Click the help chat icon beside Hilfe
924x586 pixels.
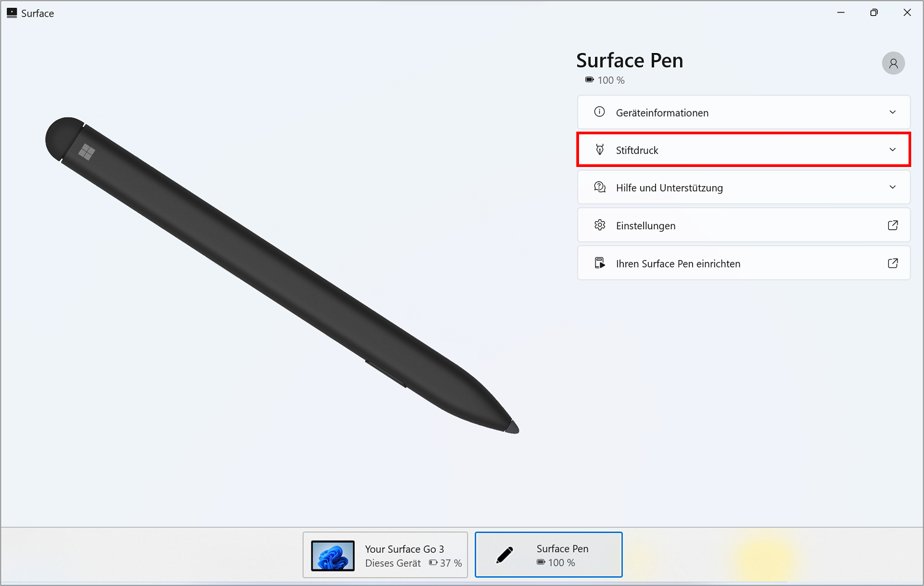coord(599,187)
